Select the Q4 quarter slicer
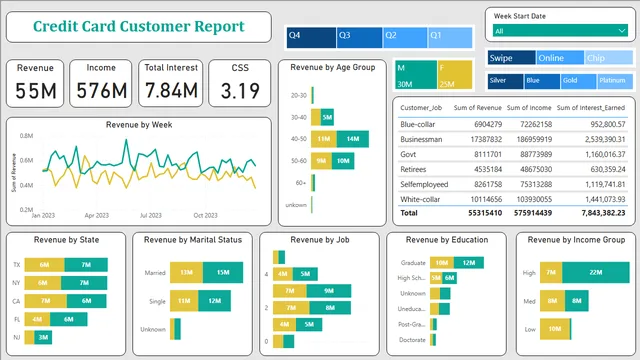This screenshot has height=360, width=640. tap(311, 38)
